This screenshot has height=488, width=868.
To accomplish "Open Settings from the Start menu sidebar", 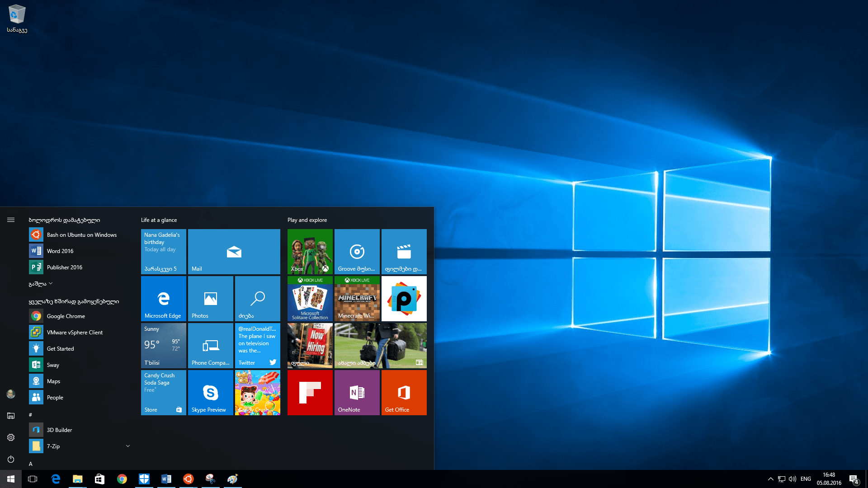I will pyautogui.click(x=10, y=437).
